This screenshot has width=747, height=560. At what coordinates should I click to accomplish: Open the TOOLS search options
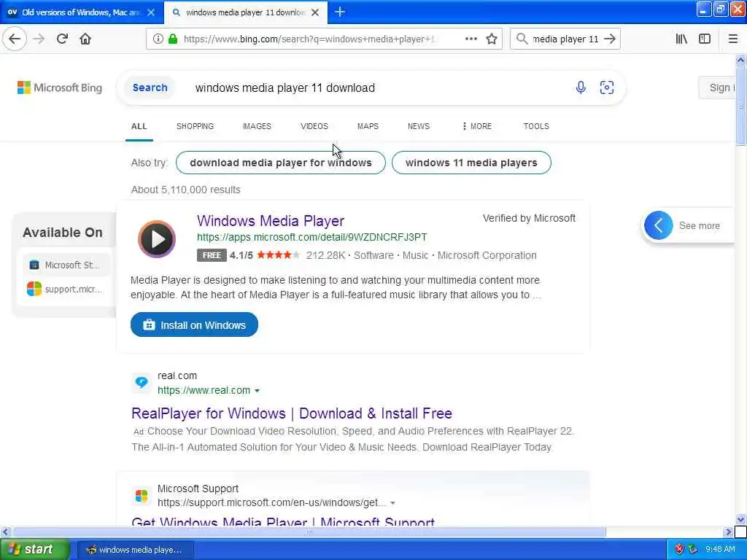[536, 126]
